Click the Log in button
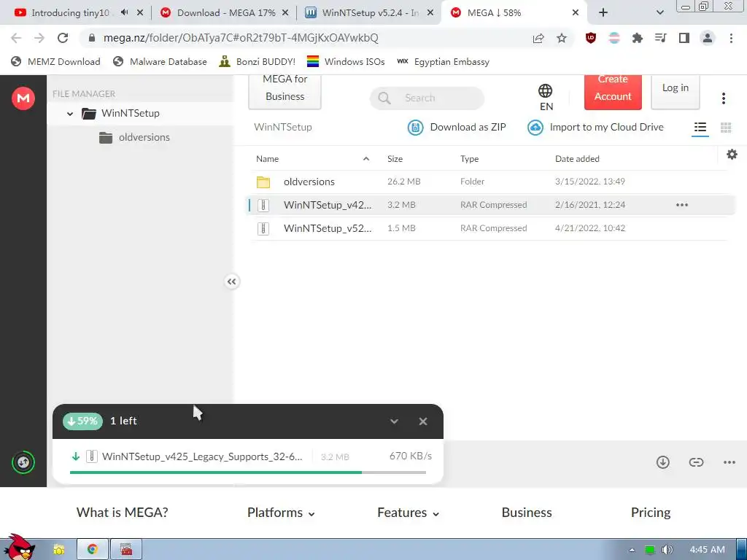 (x=675, y=91)
